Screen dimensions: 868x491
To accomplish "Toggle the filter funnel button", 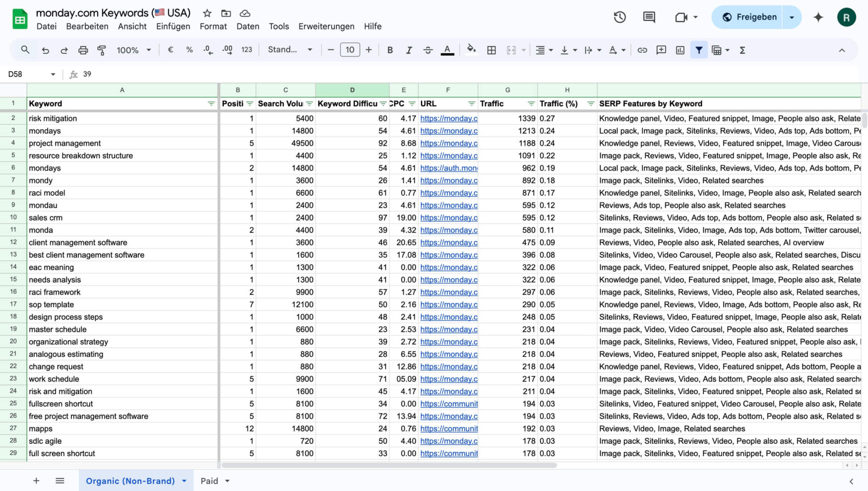I will 699,50.
